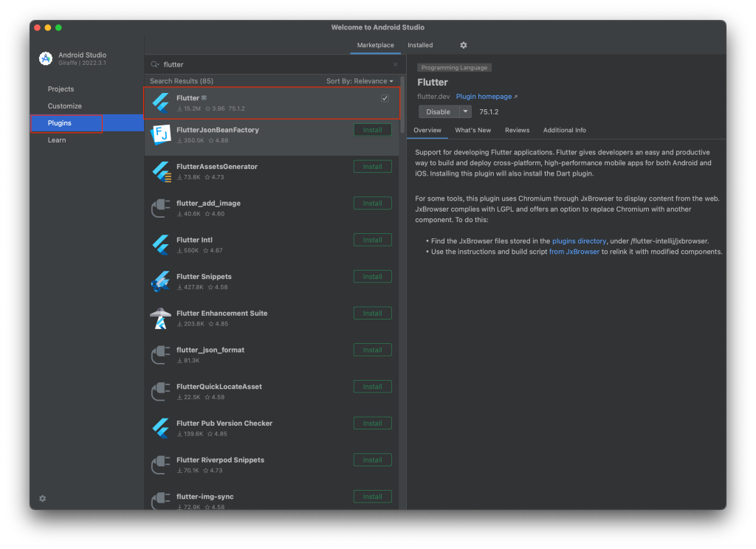The height and width of the screenshot is (549, 756).
Task: Click the FlutterJsonBeanFactory plugin icon
Action: tap(161, 134)
